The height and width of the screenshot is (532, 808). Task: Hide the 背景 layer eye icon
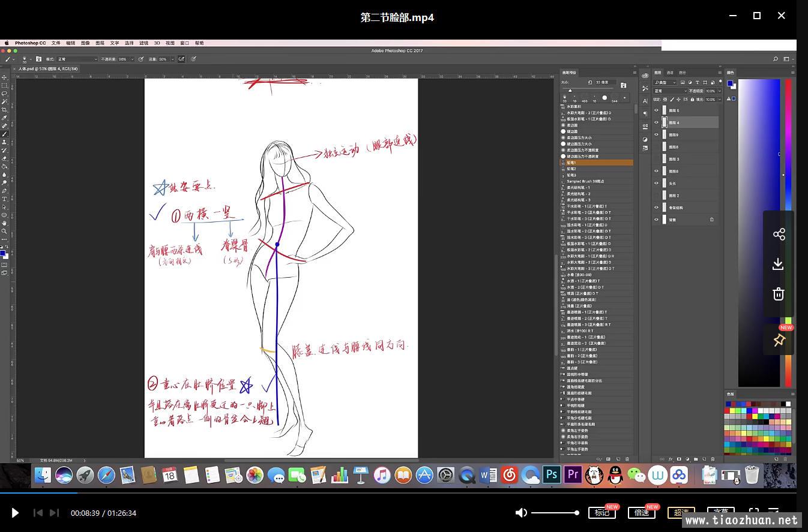(656, 220)
